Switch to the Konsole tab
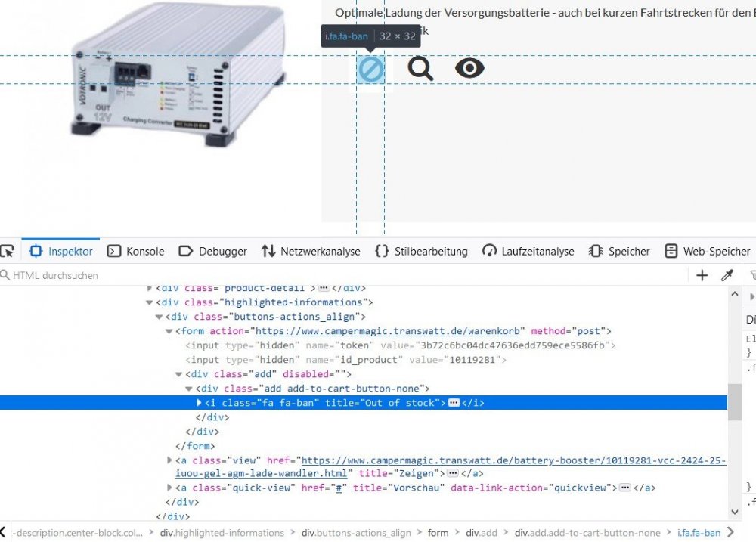756x542 pixels. point(135,251)
